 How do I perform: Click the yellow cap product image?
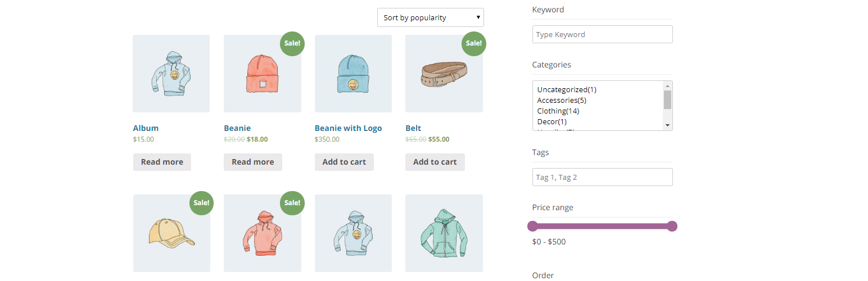tap(171, 233)
